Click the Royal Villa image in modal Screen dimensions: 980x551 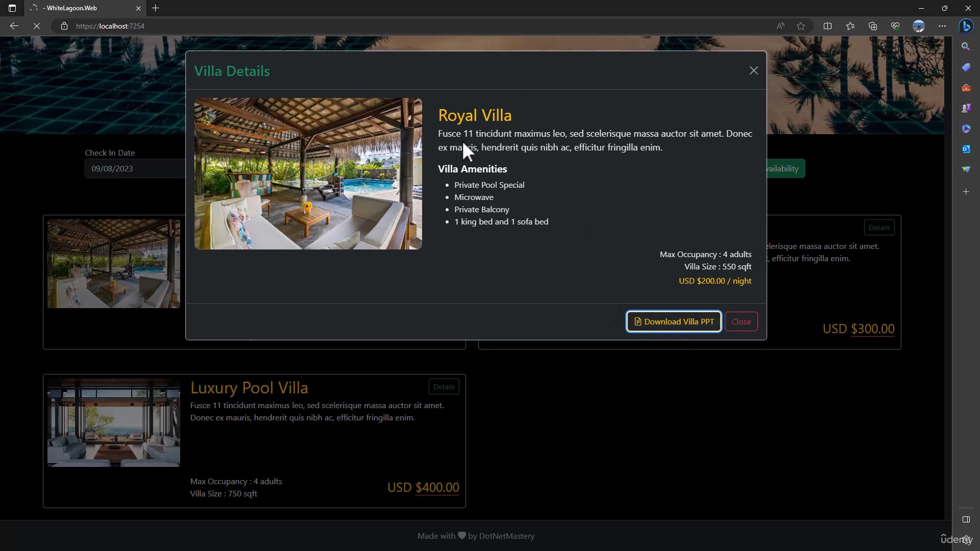308,173
